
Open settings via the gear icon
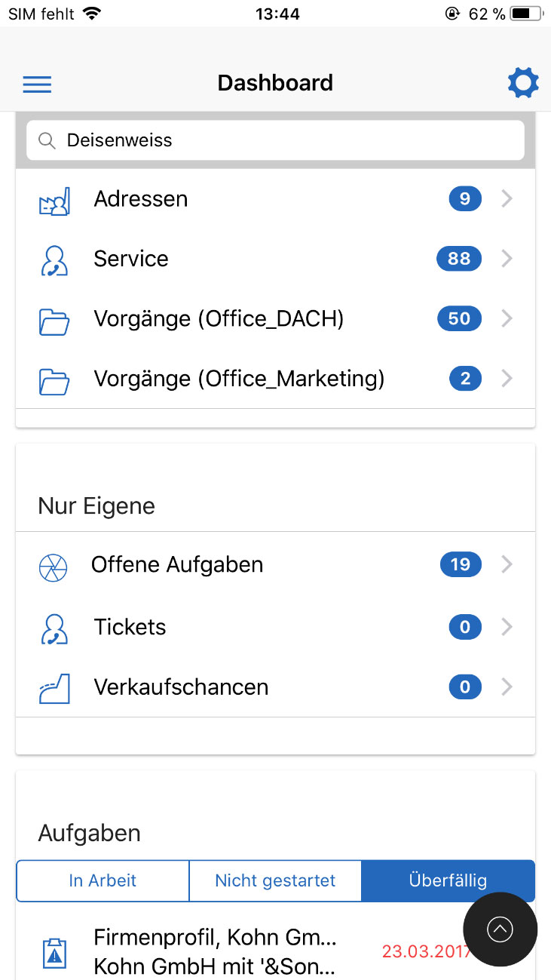tap(523, 83)
